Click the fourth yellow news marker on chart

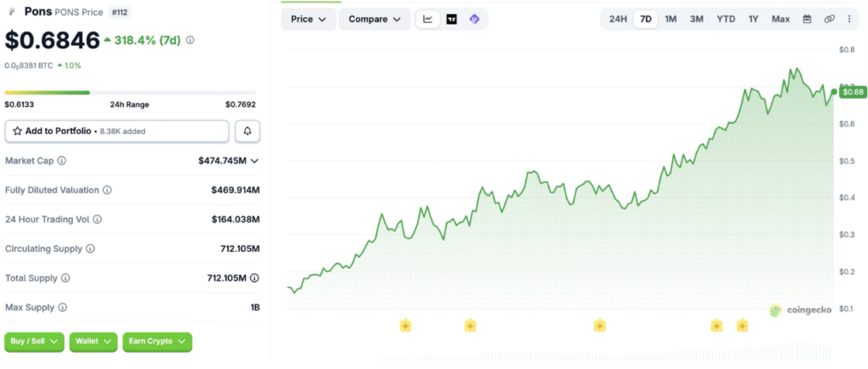716,326
